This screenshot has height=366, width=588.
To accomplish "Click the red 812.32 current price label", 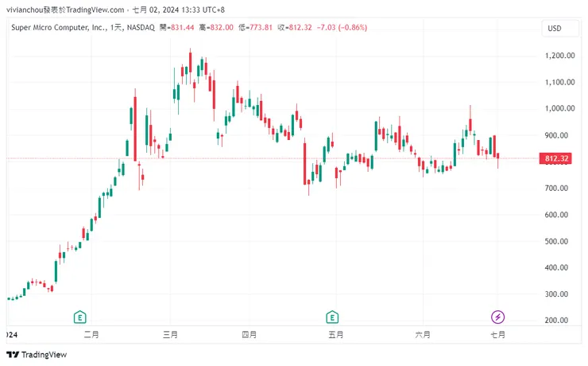I will [x=558, y=159].
